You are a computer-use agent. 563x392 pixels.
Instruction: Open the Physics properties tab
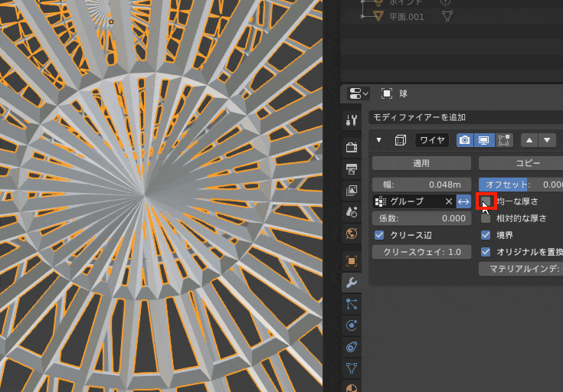coord(352,325)
